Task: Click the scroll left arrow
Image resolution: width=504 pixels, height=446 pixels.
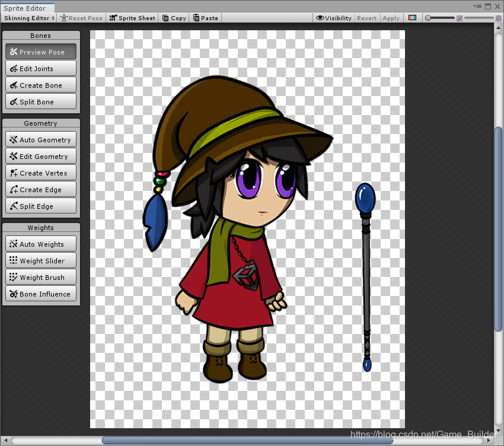Action: click(x=5, y=440)
